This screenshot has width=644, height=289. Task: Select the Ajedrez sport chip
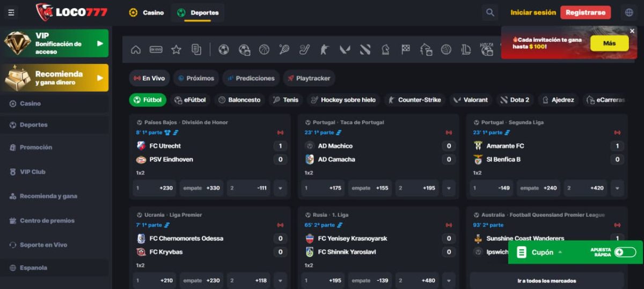pos(557,100)
